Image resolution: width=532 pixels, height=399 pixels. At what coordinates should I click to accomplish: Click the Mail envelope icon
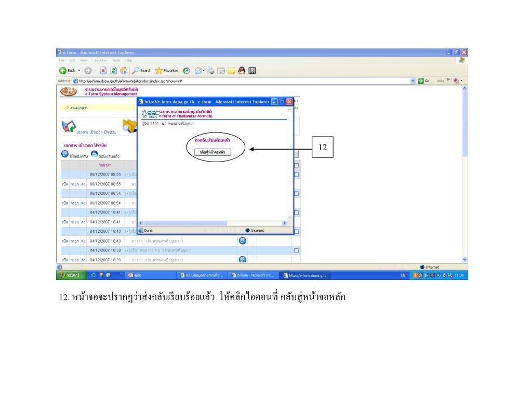(x=198, y=71)
